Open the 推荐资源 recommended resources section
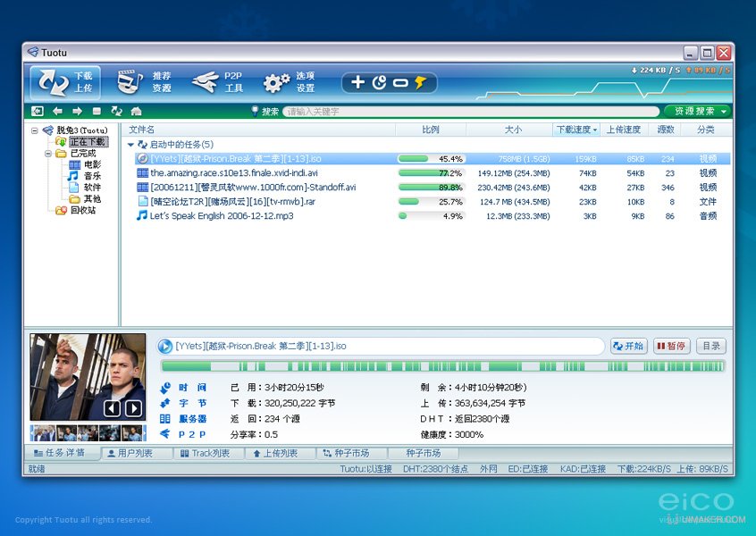Image resolution: width=756 pixels, height=536 pixels. (x=144, y=82)
